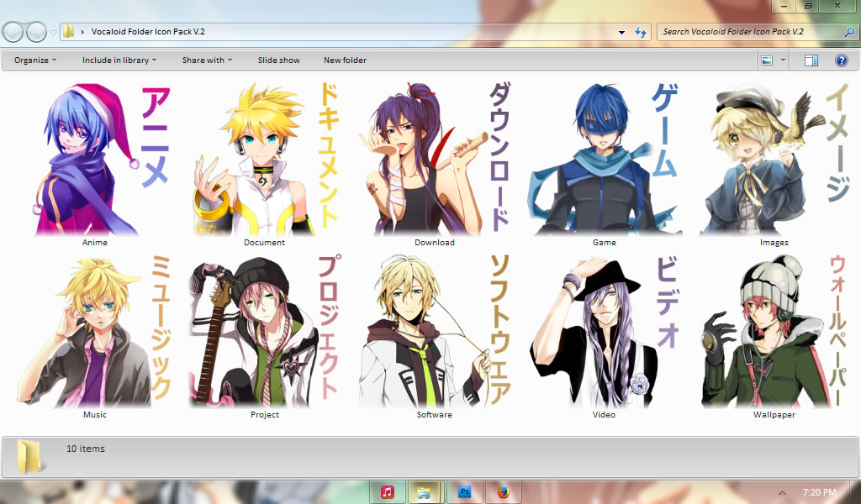Click the Document folder label

(265, 243)
